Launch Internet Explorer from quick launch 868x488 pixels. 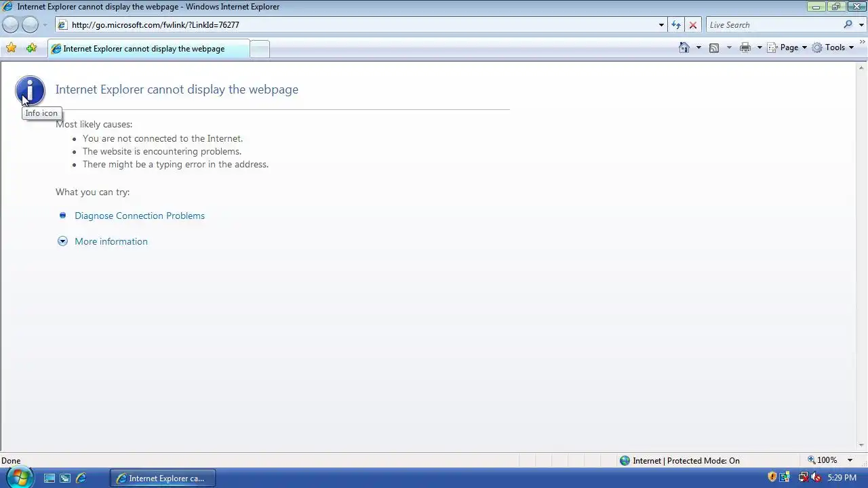(x=81, y=478)
